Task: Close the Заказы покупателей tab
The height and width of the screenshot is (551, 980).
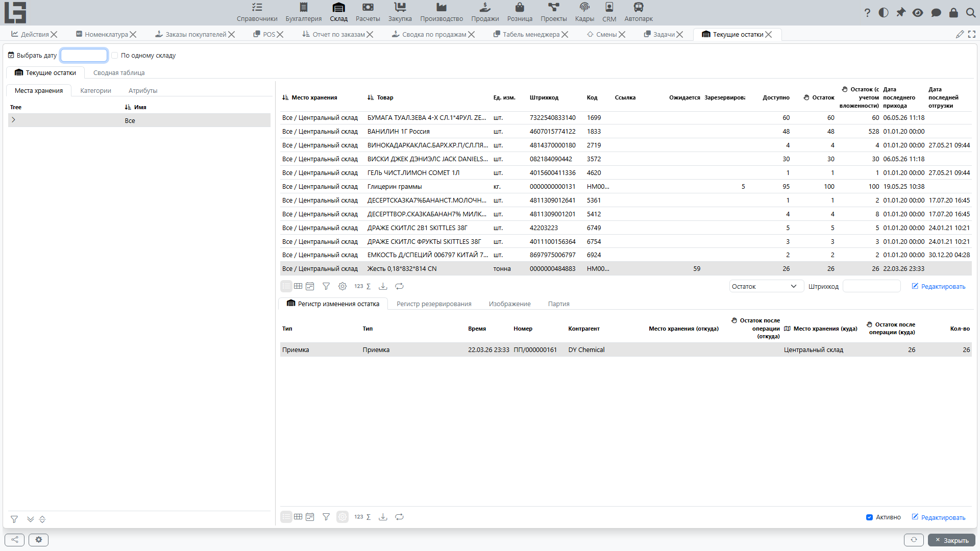Action: pyautogui.click(x=232, y=35)
